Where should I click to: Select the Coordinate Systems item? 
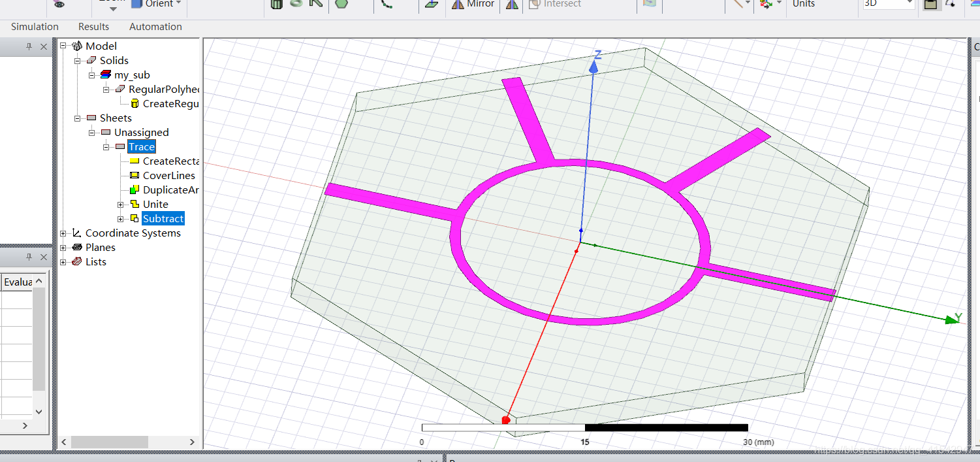[x=133, y=233]
